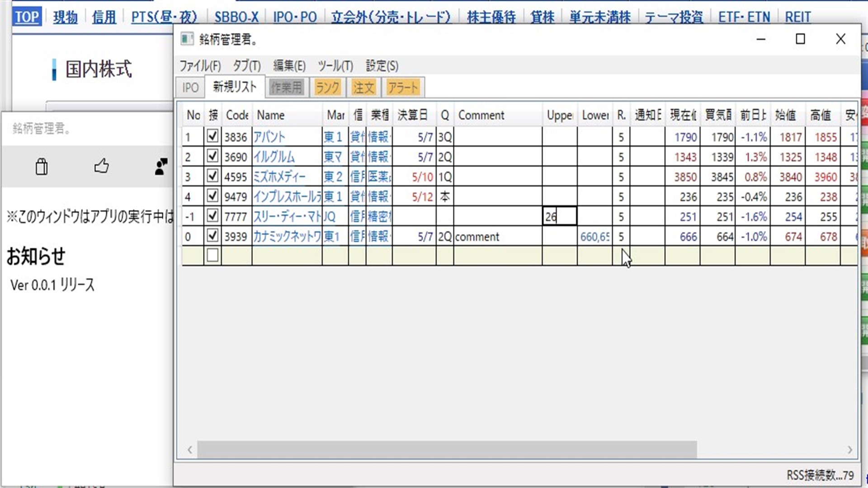Maximize the 銘柄管理君 window
This screenshot has height=488, width=868.
click(800, 39)
